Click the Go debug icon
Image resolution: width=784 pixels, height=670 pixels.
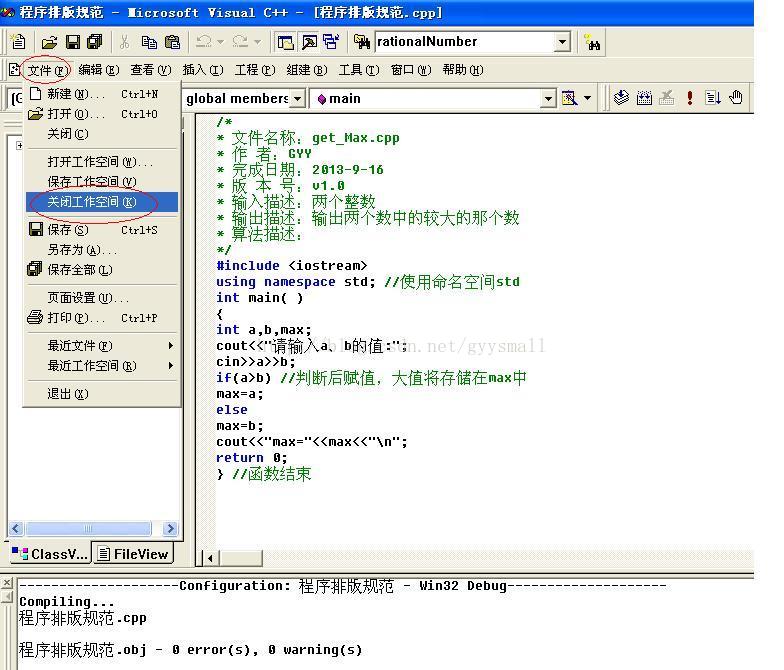tap(712, 98)
